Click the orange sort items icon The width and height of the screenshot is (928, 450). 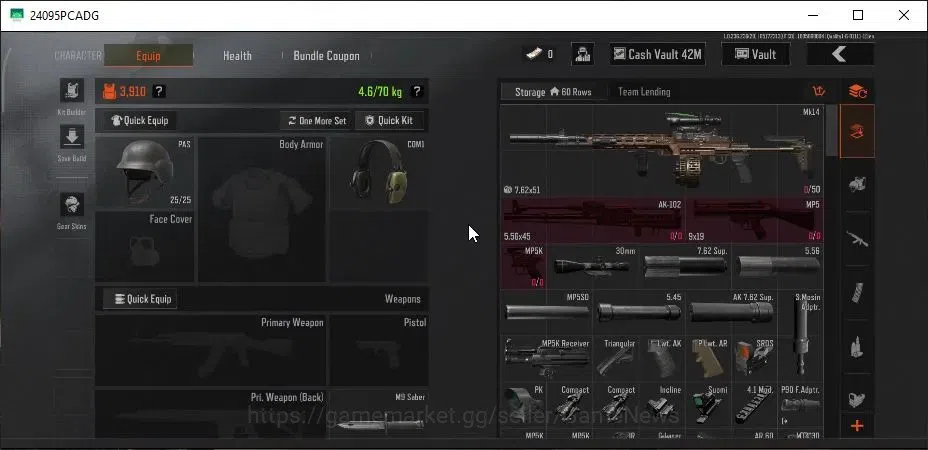click(819, 92)
